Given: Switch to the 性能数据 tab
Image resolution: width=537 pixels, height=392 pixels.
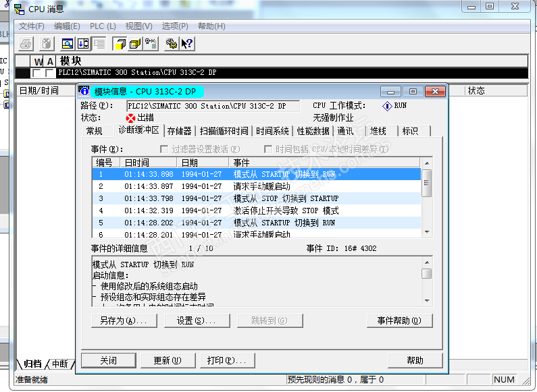Looking at the screenshot, I should pyautogui.click(x=313, y=131).
